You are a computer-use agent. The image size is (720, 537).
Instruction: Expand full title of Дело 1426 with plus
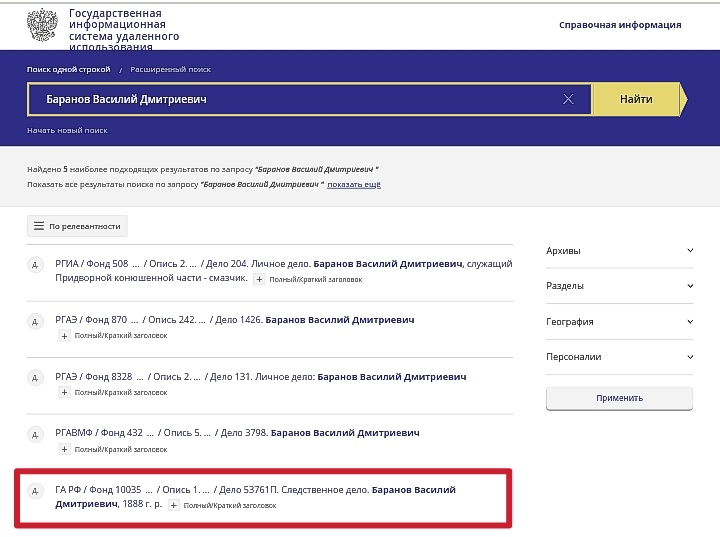point(64,336)
